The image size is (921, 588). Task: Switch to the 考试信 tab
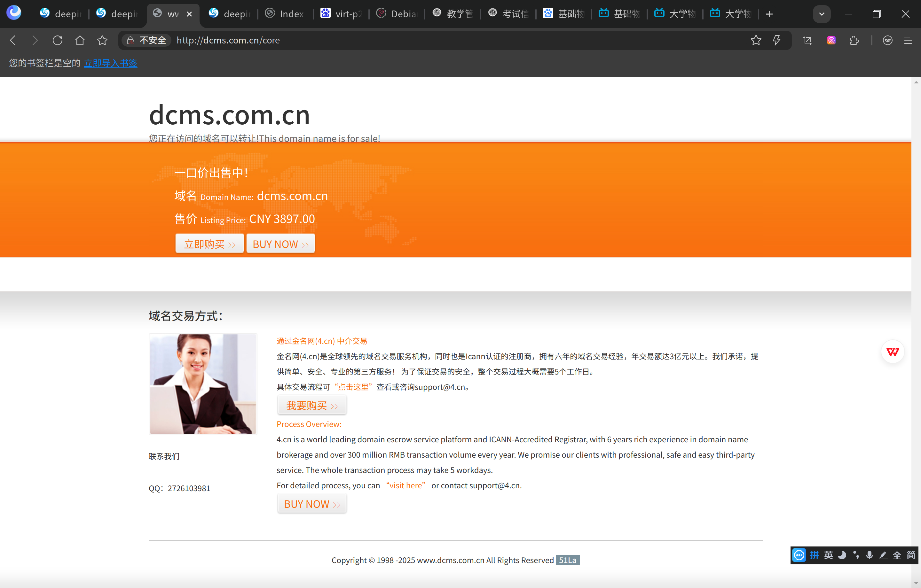tap(508, 14)
